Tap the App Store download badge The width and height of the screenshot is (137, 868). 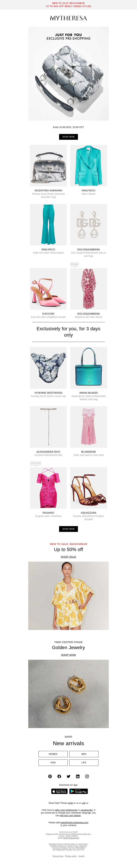[x=59, y=791]
